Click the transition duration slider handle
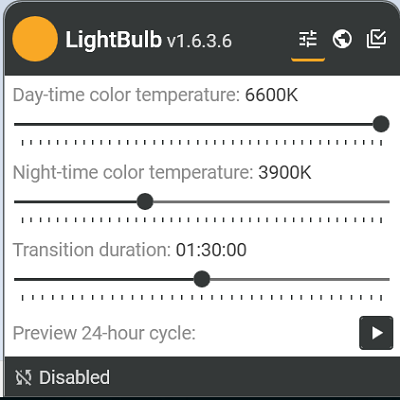Image resolution: width=400 pixels, height=400 pixels. [202, 279]
